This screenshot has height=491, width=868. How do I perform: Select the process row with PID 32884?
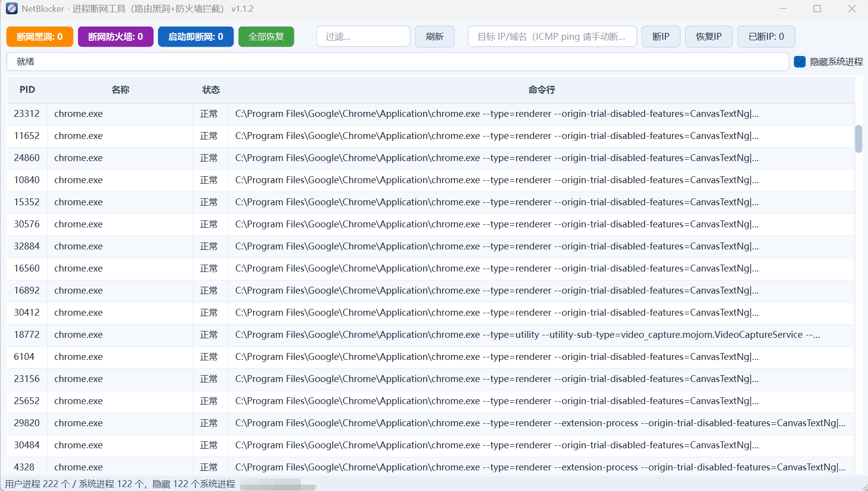(431, 246)
